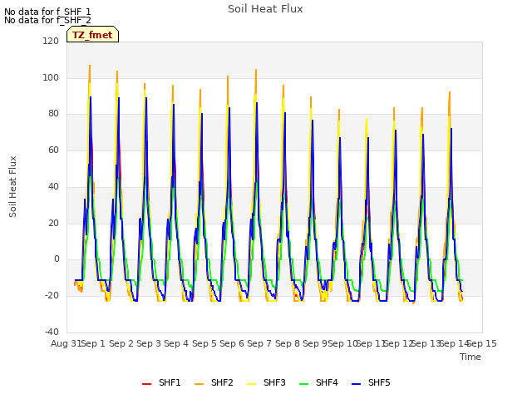Select the SHF2 legend label

(222, 382)
